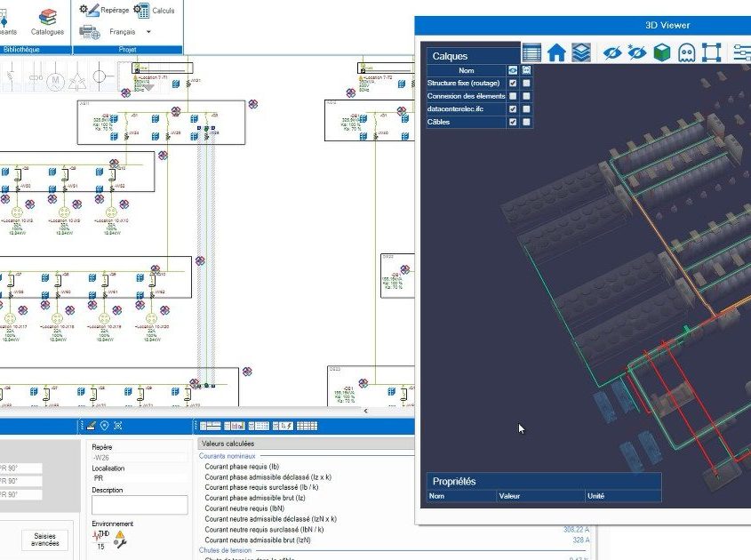Click the green cube icon in 3D Viewer
The width and height of the screenshot is (751, 560).
pos(661,52)
